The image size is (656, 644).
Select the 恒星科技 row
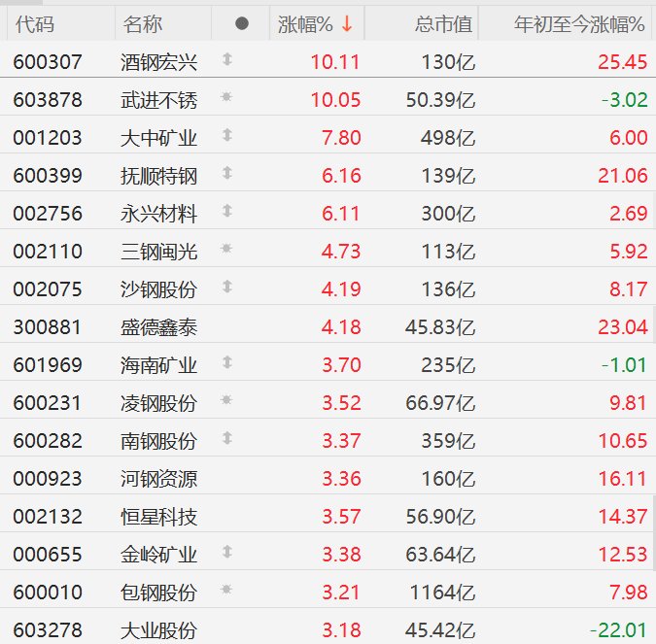159,516
